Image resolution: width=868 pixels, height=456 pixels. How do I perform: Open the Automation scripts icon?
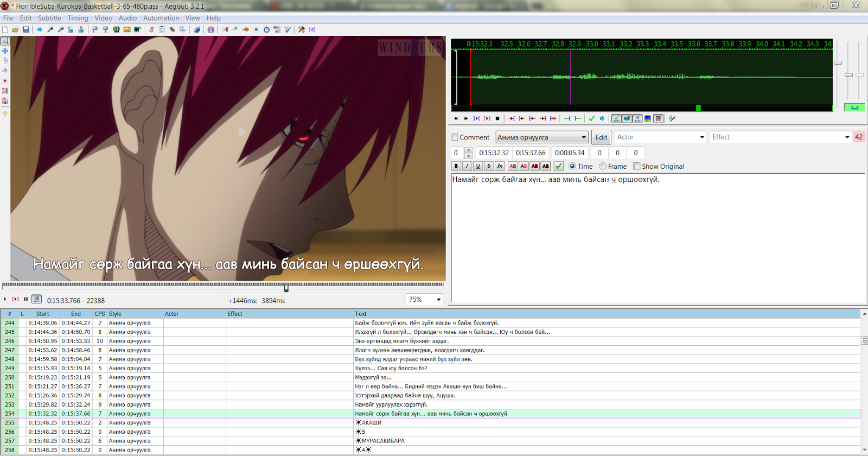coord(197,29)
